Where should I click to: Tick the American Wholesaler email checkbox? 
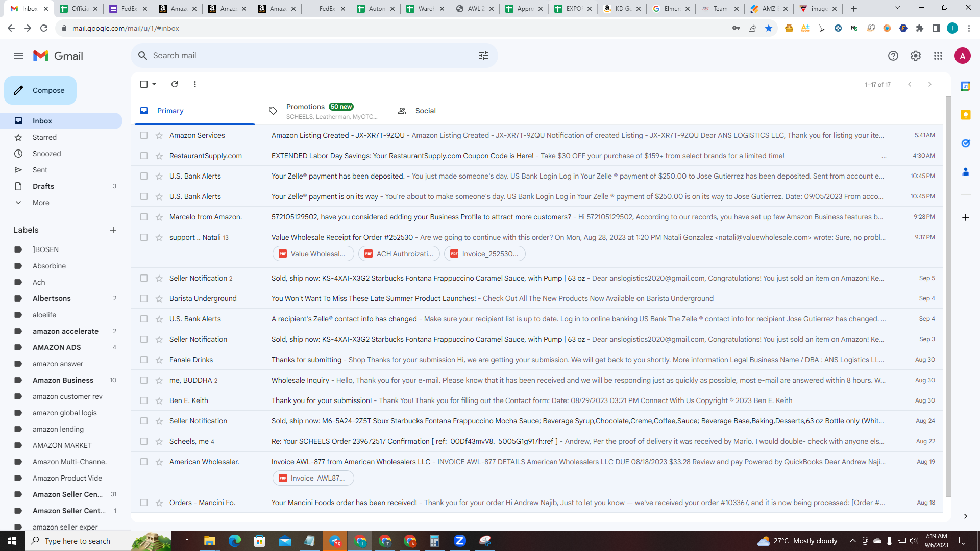[x=144, y=462]
